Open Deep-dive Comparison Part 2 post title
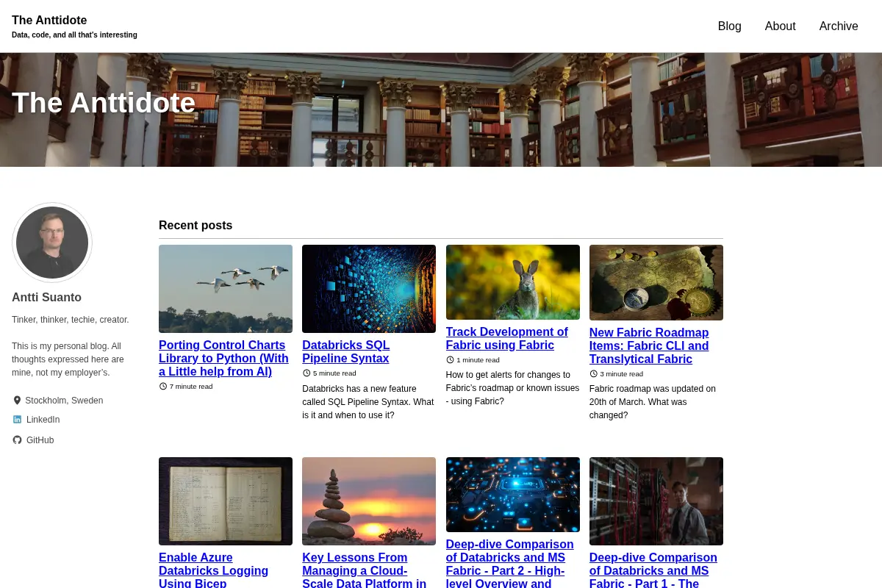882x588 pixels. click(509, 563)
